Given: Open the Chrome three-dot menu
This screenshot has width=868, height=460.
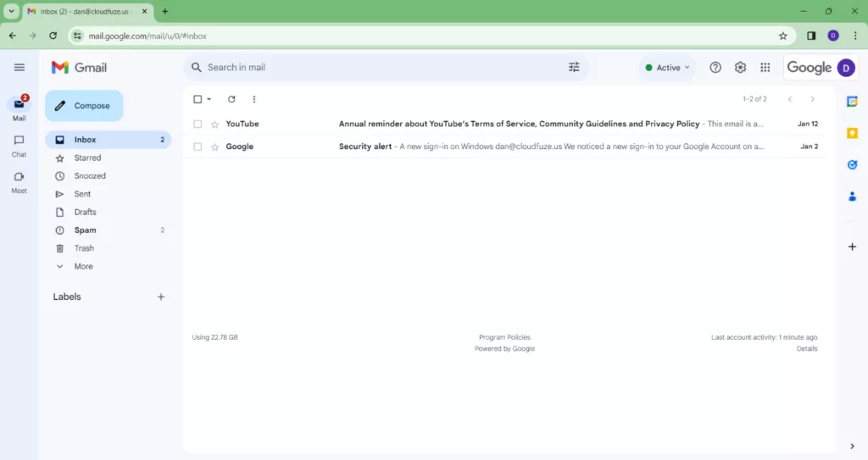Looking at the screenshot, I should [855, 36].
